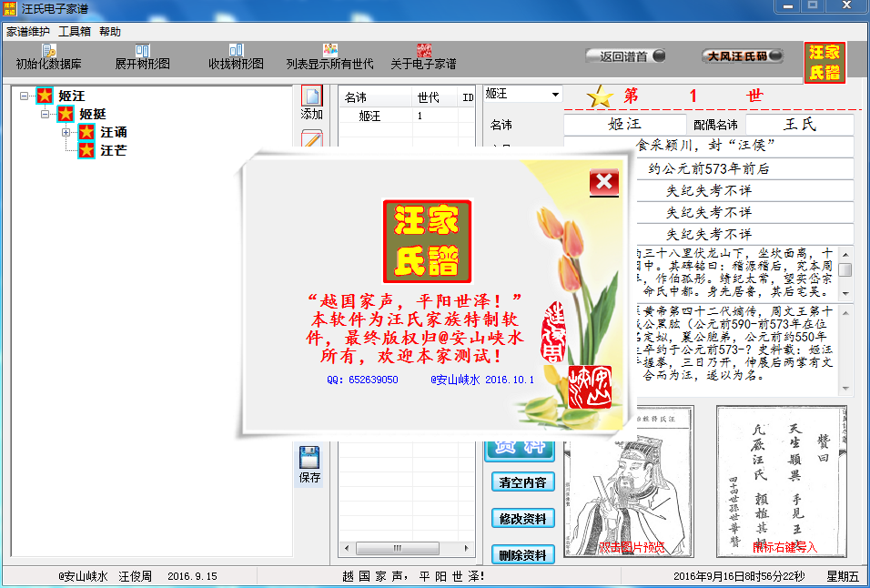Image resolution: width=870 pixels, height=588 pixels.
Task: Open 关于电子家谱 from the toolbar
Action: tap(423, 51)
